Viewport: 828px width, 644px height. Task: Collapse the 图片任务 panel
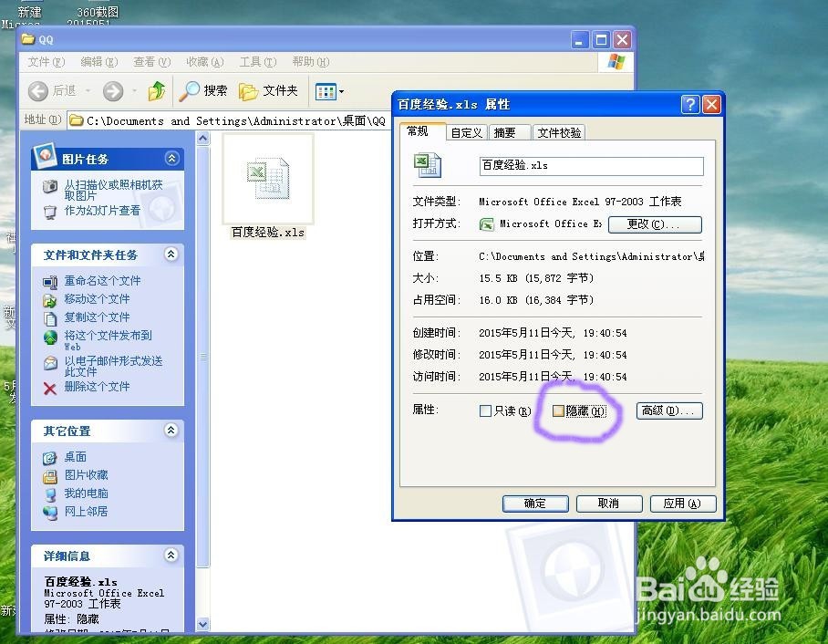coord(171,158)
